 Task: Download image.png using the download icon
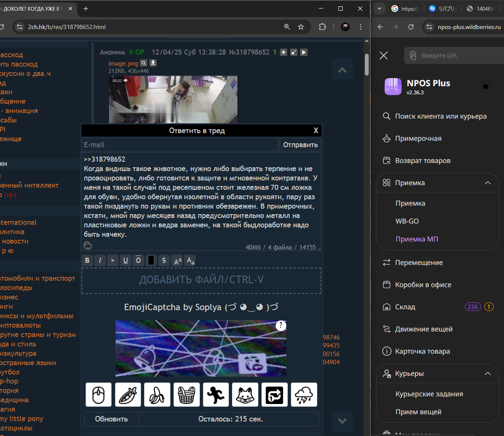[153, 63]
